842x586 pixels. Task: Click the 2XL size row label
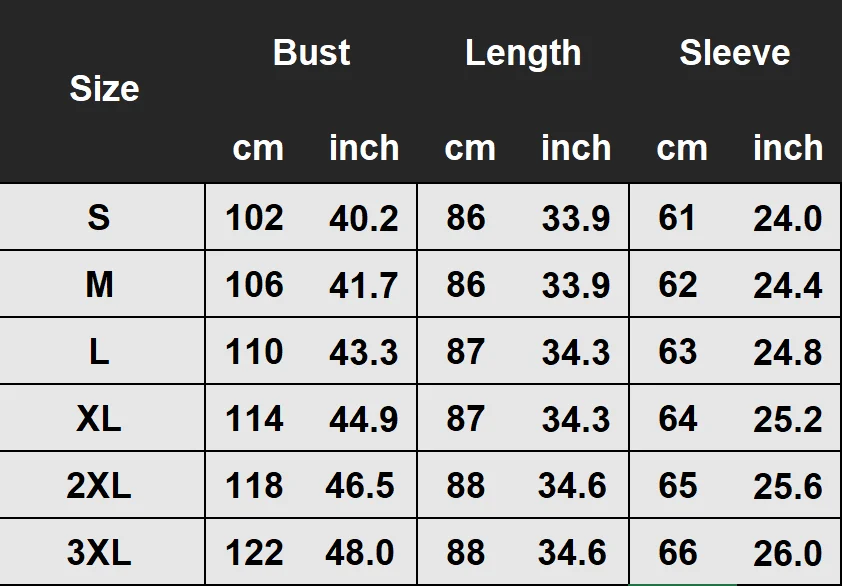(x=99, y=486)
